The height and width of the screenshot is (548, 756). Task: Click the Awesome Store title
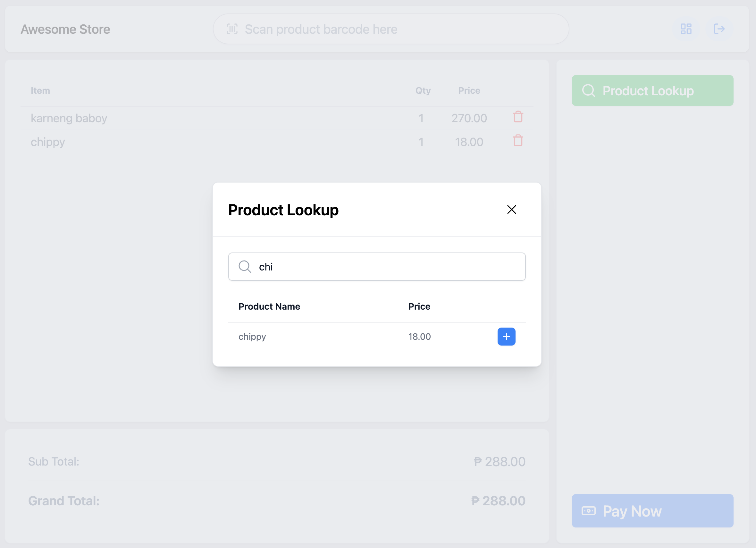(65, 29)
